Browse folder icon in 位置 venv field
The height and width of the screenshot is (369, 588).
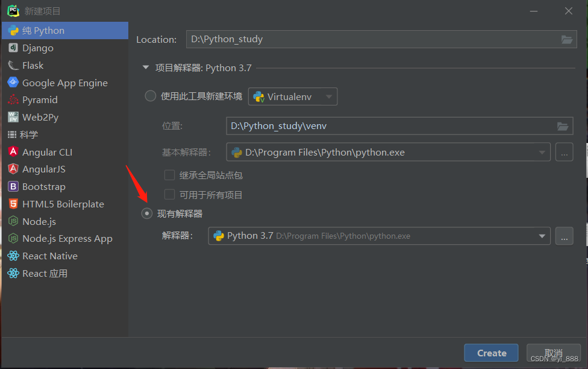563,126
